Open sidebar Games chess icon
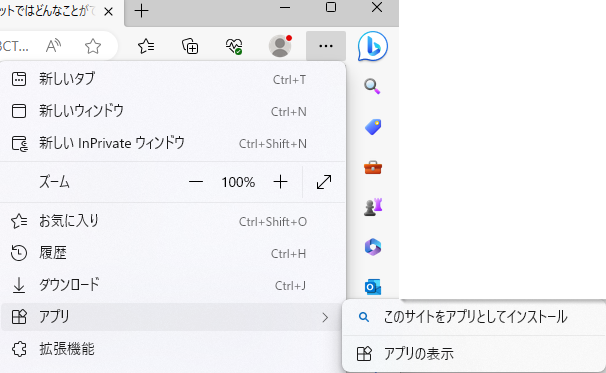606x373 pixels. (x=373, y=207)
